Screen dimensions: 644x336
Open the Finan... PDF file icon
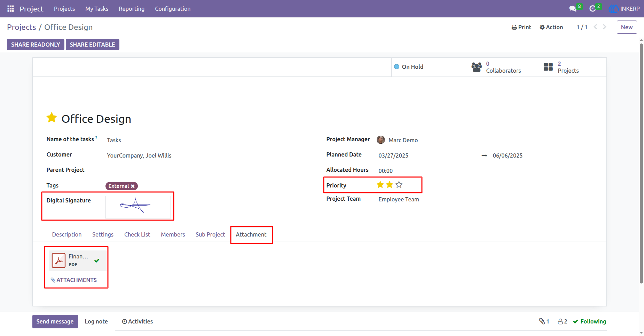tap(59, 260)
